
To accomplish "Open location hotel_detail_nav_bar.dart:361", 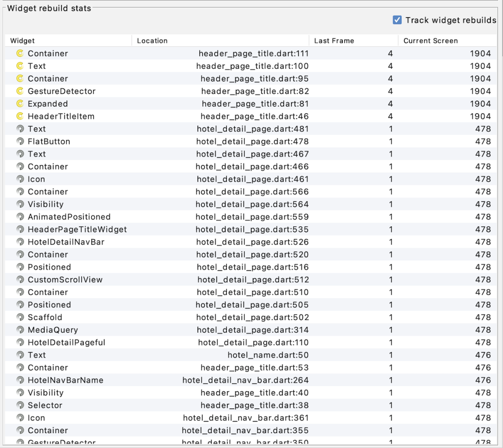I will pyautogui.click(x=245, y=418).
